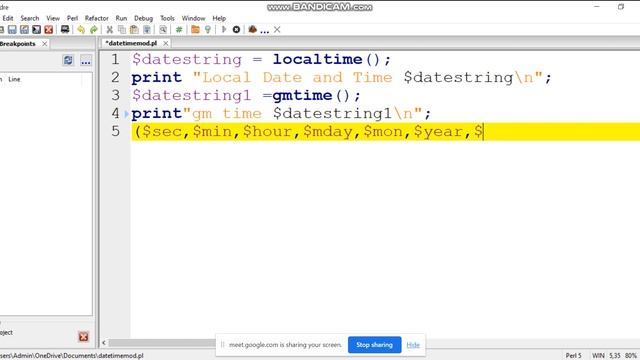Click line number 3 in the gutter
Image resolution: width=640 pixels, height=360 pixels.
pos(115,95)
